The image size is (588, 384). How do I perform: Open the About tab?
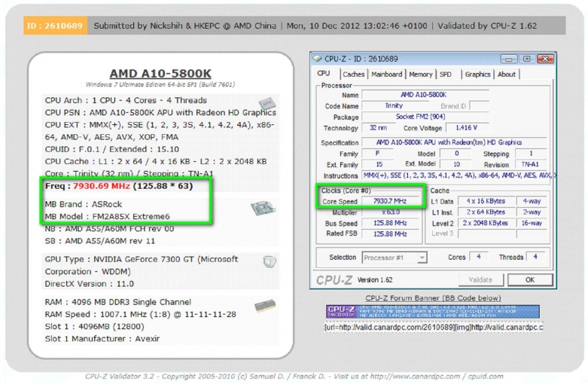click(506, 75)
